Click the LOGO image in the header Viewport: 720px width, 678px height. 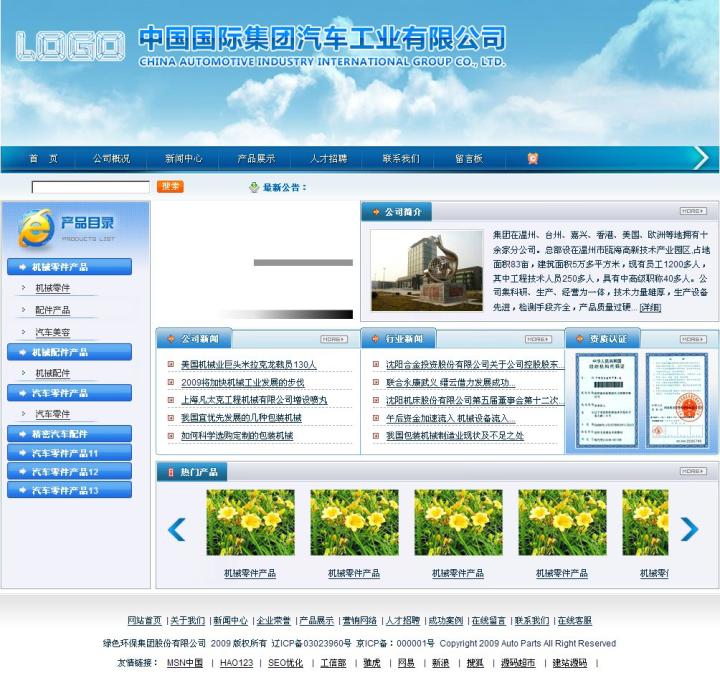click(x=70, y=46)
